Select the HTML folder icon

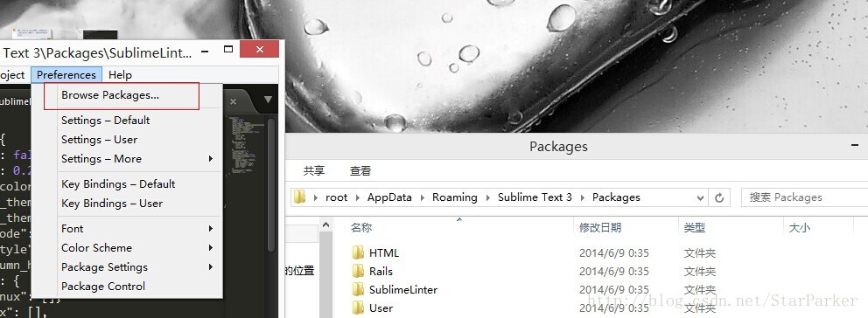[x=358, y=252]
